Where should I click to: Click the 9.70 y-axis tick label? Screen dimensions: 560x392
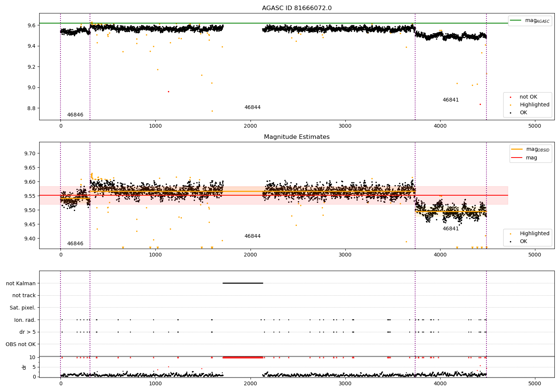30,153
